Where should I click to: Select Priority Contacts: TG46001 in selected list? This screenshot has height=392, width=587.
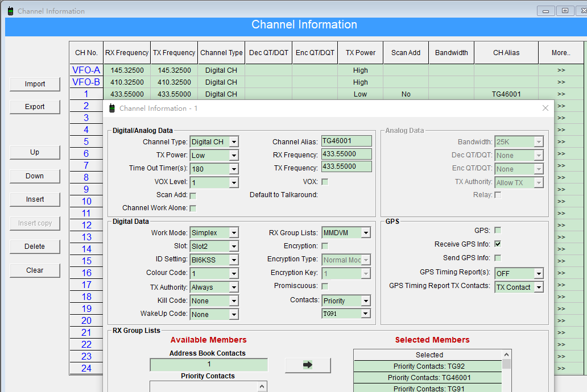429,378
